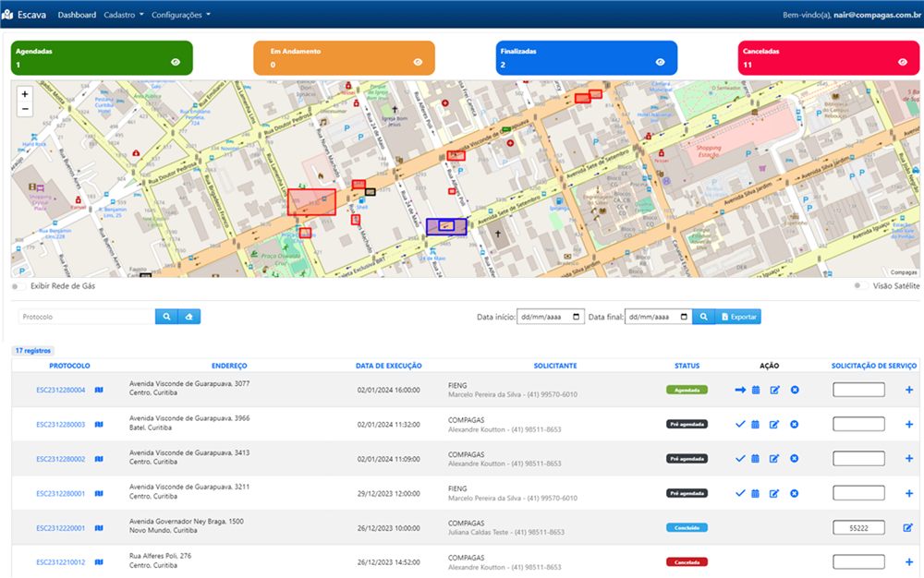Edit the ESC2312280002 excavation record
The height and width of the screenshot is (578, 924).
click(774, 459)
